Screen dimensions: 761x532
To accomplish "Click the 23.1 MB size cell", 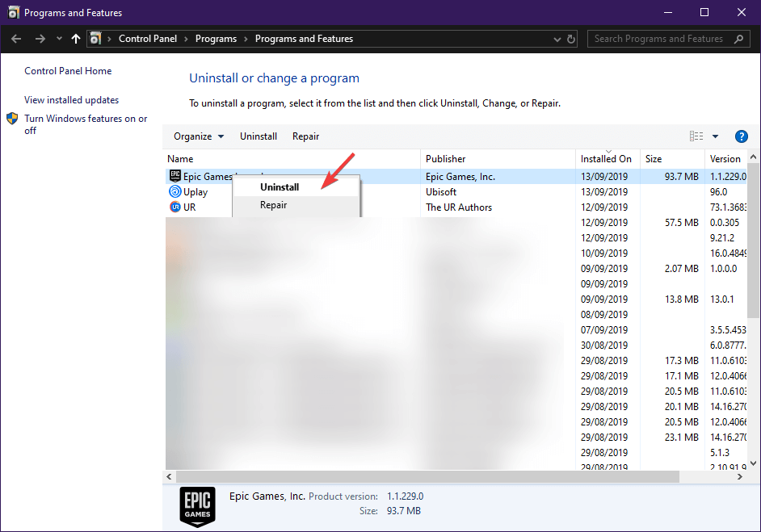I will [x=681, y=438].
